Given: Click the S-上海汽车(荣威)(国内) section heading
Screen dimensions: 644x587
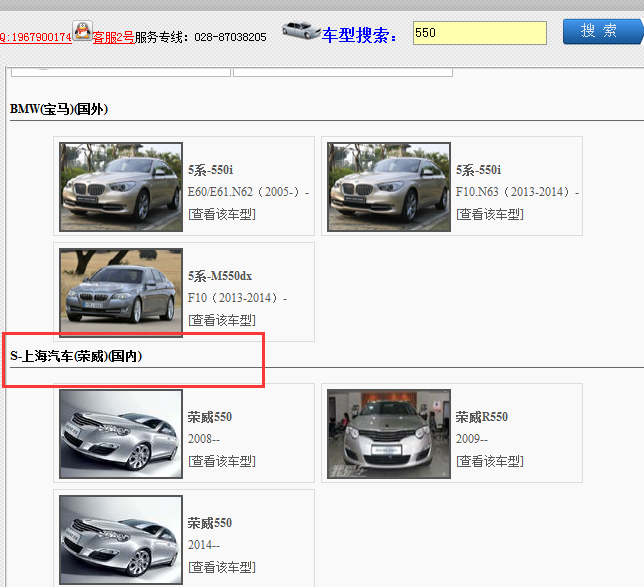Looking at the screenshot, I should pos(76,356).
